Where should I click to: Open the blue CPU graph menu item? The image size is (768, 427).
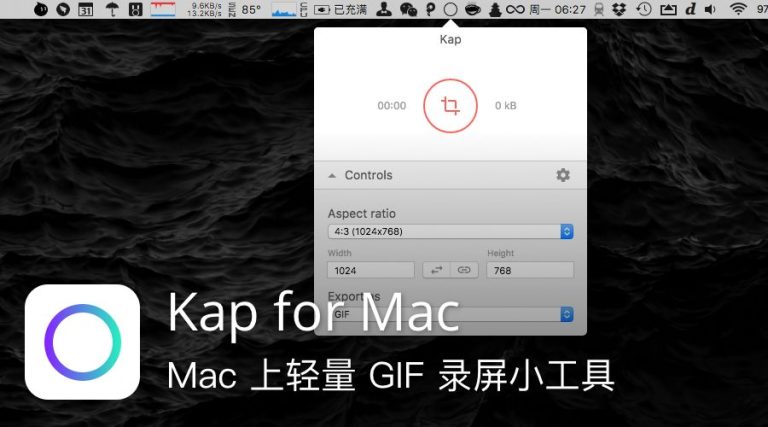coord(284,9)
